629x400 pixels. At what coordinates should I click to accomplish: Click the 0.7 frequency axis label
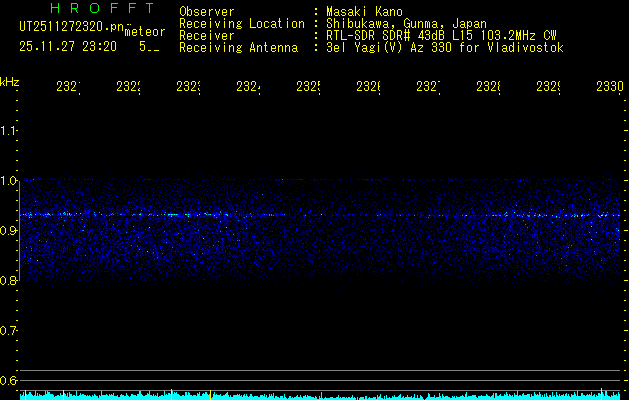[8, 331]
